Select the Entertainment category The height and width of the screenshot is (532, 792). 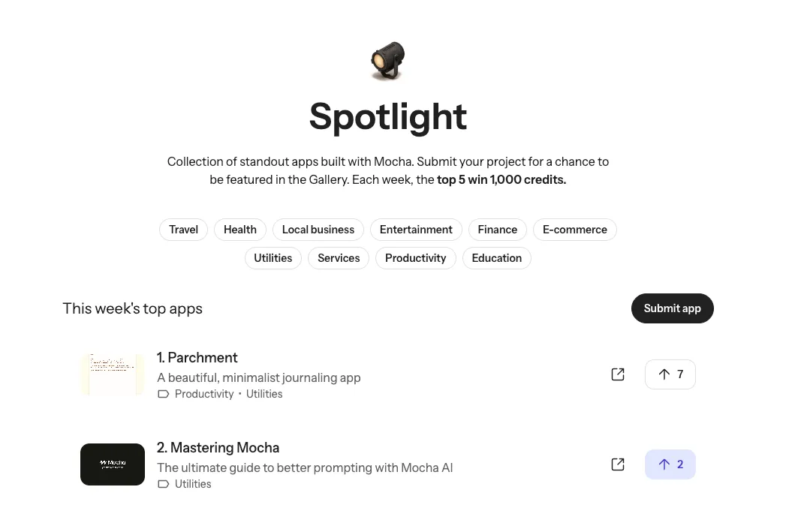point(416,230)
